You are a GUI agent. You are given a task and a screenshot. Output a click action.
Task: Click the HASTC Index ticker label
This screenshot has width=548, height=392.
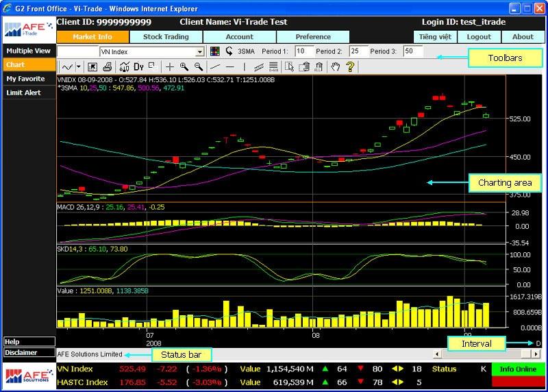click(82, 382)
